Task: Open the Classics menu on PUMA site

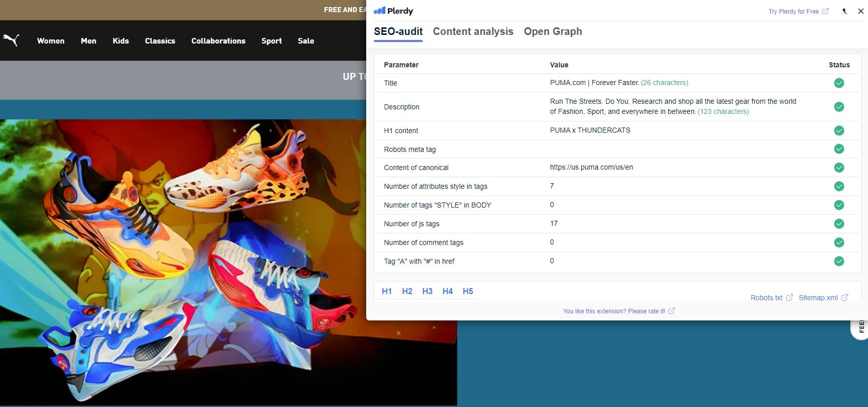Action: pyautogui.click(x=160, y=41)
